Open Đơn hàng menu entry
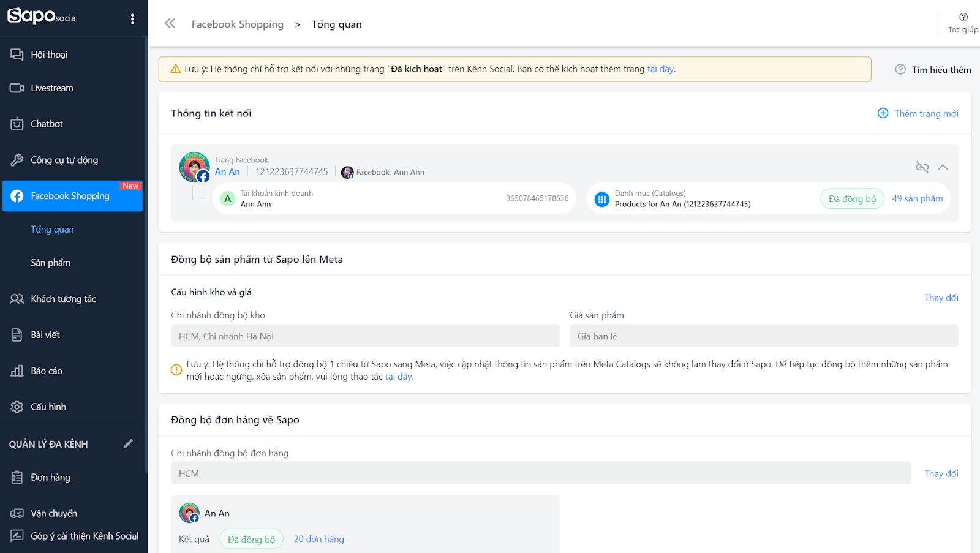Viewport: 980px width, 553px height. (50, 478)
